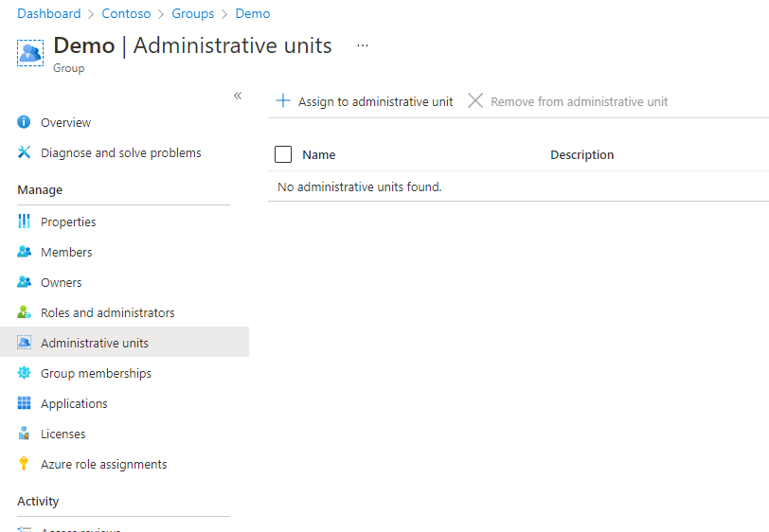Click Remove from administrative unit
Viewport: 769px width, 532px height.
point(568,101)
